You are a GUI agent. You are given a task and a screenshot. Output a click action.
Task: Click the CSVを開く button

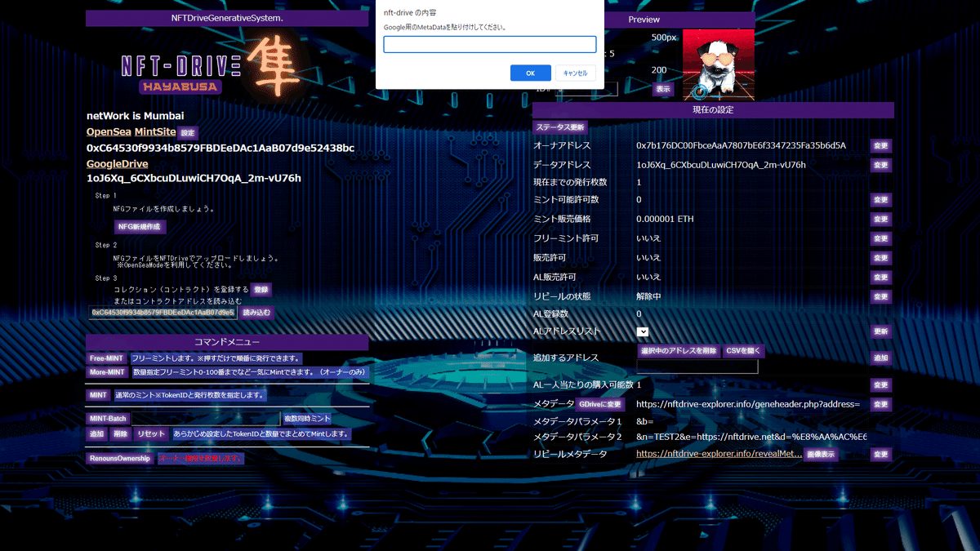[x=743, y=351]
